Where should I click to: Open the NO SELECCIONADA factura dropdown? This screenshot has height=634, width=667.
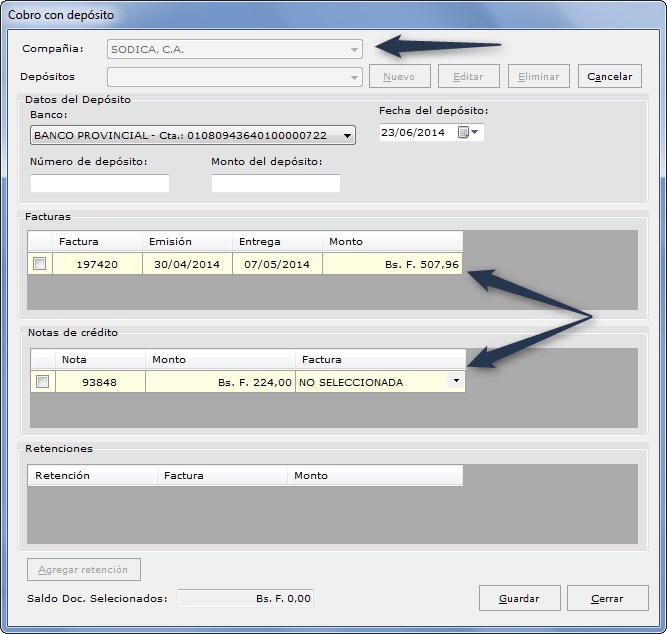coord(456,380)
